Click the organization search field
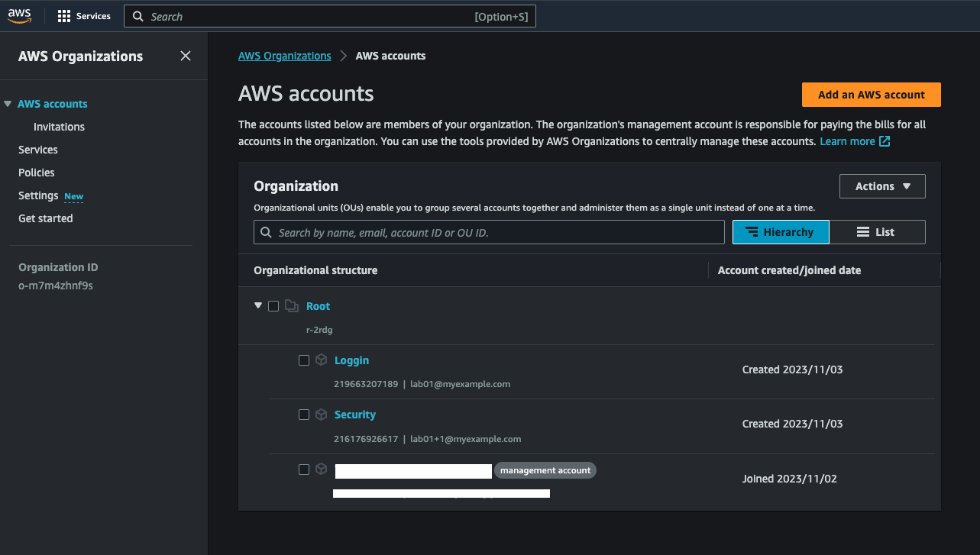Viewport: 980px width, 555px height. 489,232
